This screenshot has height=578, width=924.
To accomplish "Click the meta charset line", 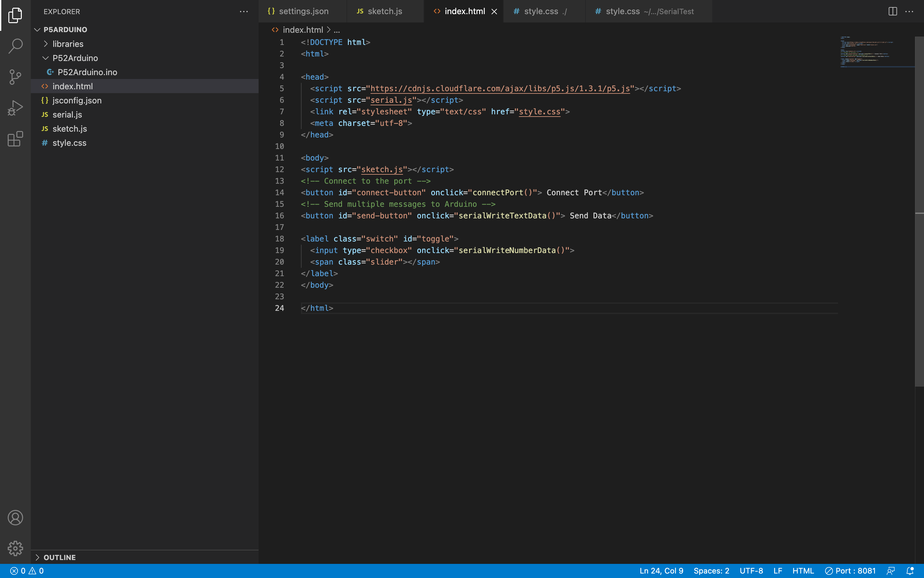I will [361, 123].
